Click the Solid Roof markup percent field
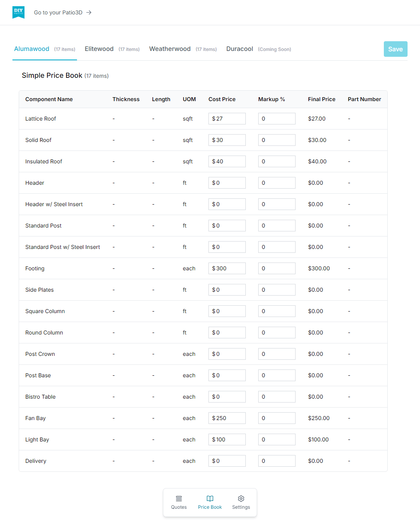 pyautogui.click(x=276, y=140)
